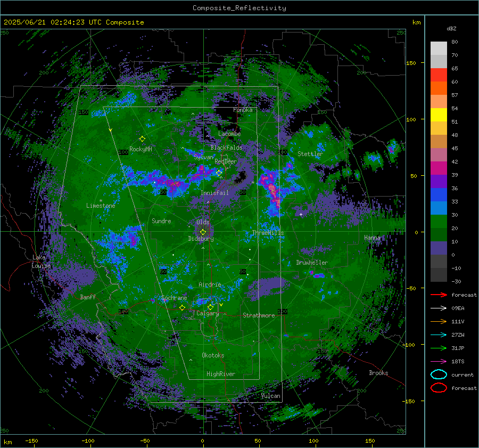
Task: Click the yellow diamond marker below RedDeer
Action: (219, 173)
